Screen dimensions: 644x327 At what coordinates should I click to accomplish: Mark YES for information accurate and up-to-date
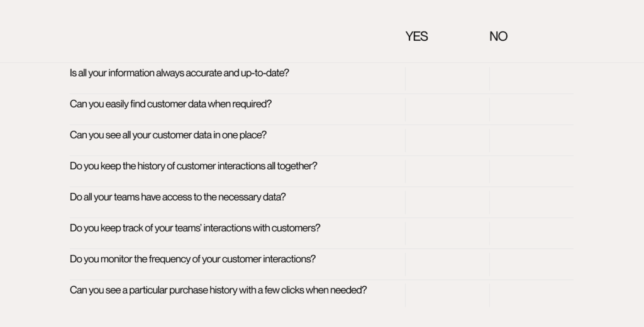tap(447, 79)
